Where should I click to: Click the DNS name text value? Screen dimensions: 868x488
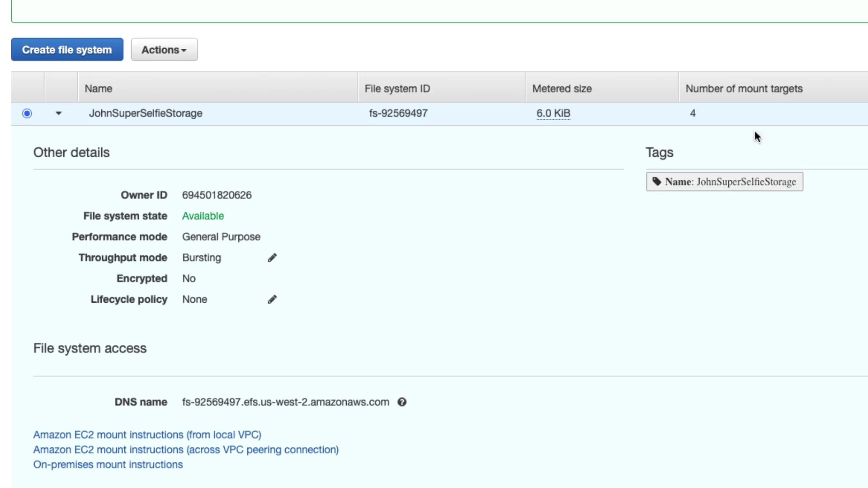pyautogui.click(x=285, y=402)
